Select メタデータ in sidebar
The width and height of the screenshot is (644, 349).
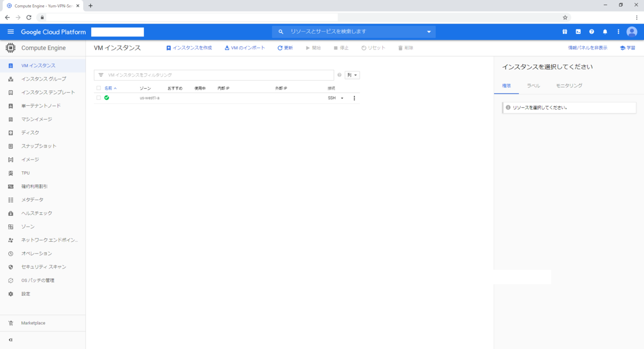tap(32, 200)
